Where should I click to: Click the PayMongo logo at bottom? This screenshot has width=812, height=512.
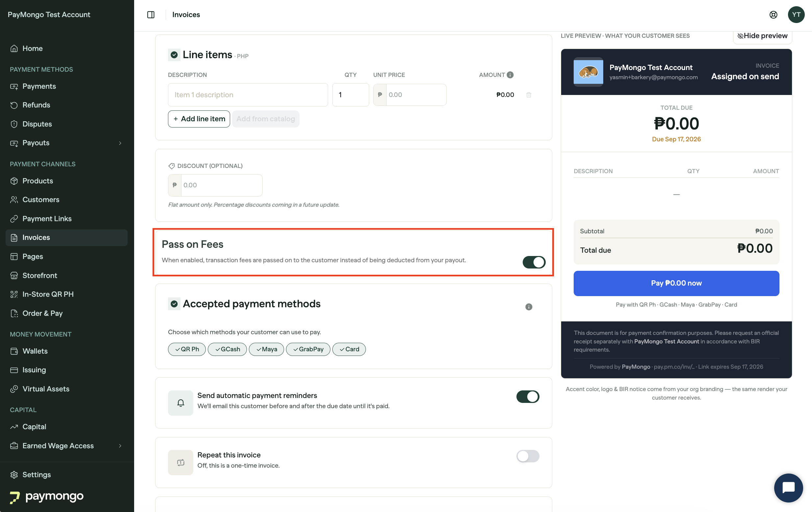(47, 497)
